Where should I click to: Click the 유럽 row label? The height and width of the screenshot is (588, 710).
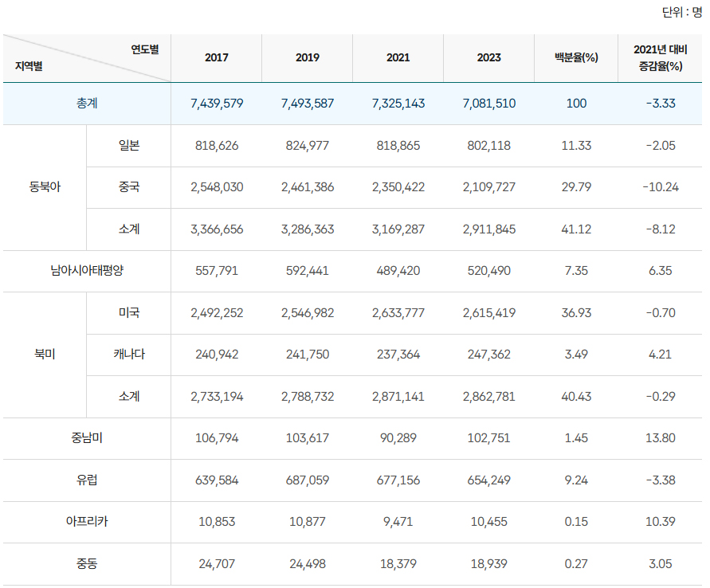coord(87,480)
